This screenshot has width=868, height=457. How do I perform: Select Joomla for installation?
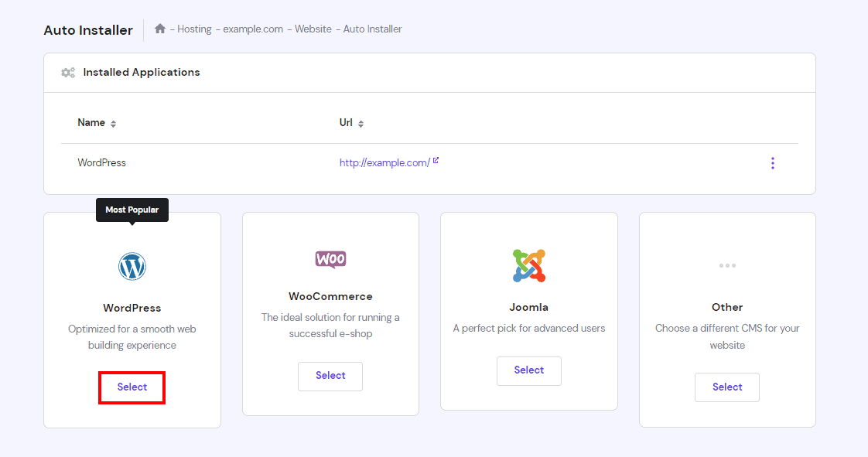[528, 370]
